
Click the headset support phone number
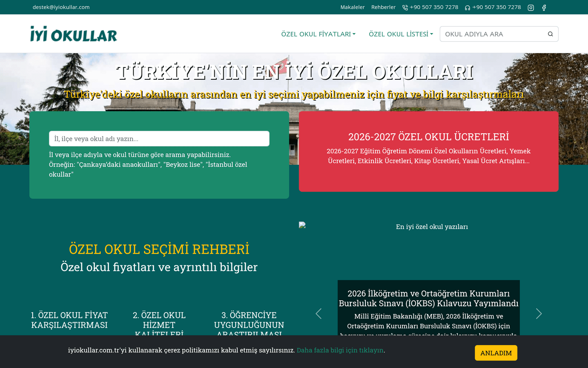pyautogui.click(x=493, y=7)
